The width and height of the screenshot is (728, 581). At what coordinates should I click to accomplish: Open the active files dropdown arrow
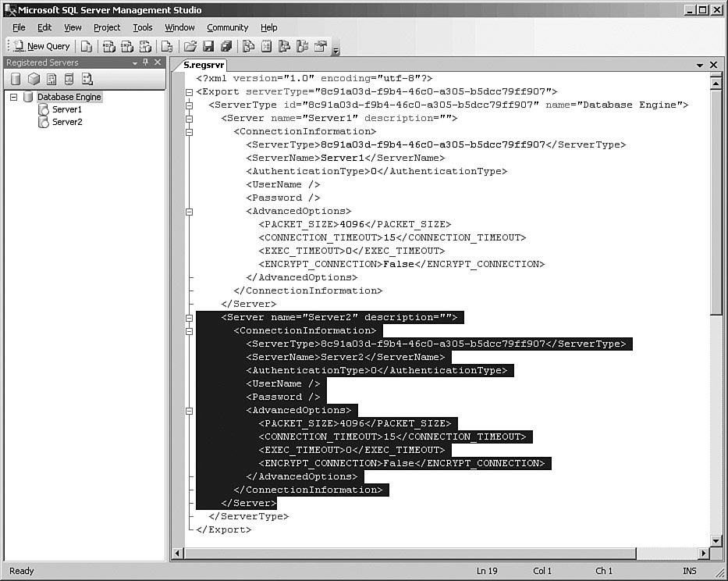[700, 65]
